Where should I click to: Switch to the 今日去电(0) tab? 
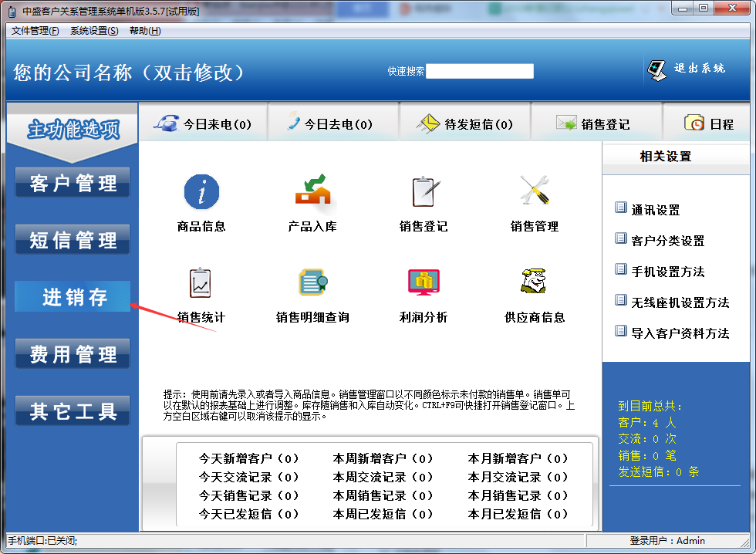333,122
